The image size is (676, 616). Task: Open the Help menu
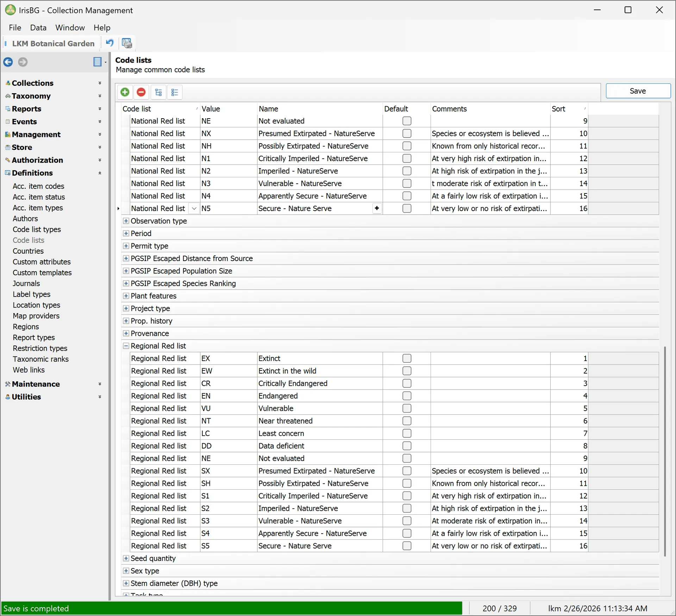tap(102, 28)
